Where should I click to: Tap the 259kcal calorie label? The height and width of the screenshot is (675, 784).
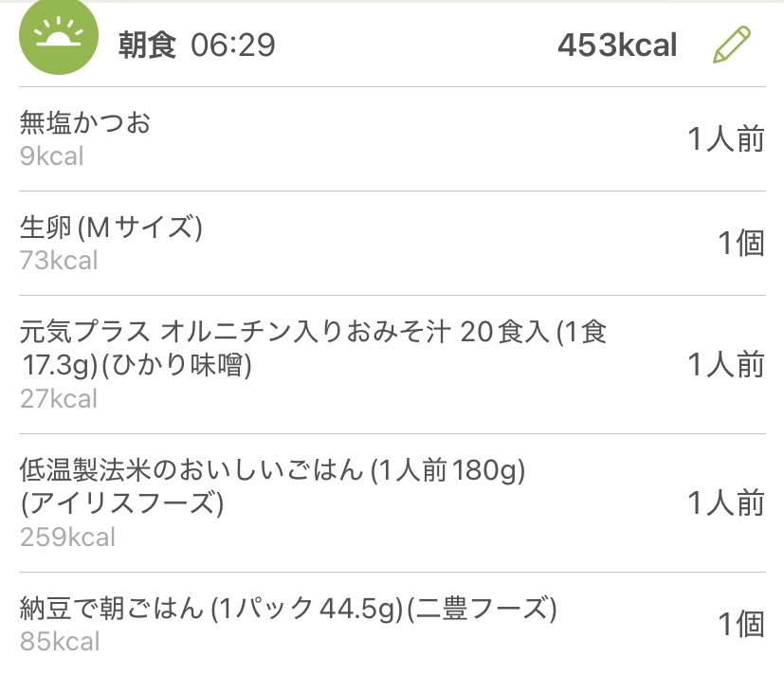[x=67, y=538]
